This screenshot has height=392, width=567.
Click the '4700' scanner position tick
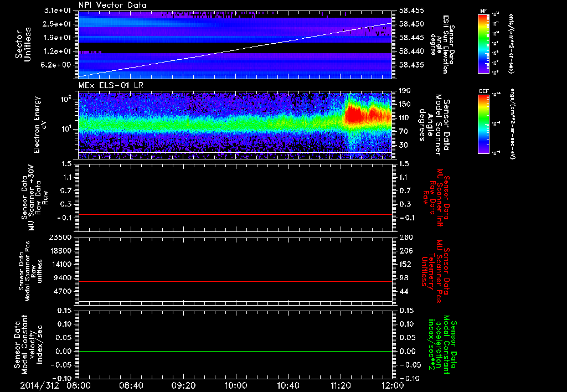[x=63, y=291]
